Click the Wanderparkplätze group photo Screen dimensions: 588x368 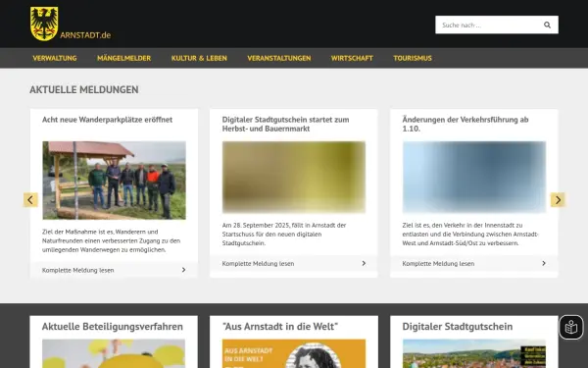click(x=114, y=181)
